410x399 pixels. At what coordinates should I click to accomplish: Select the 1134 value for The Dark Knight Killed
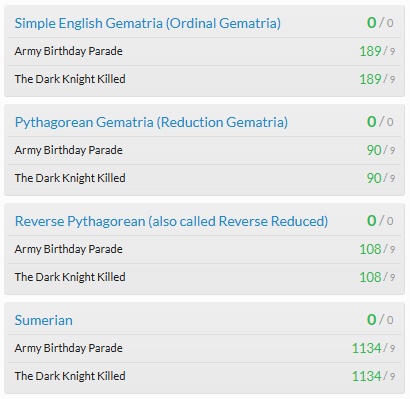tap(367, 376)
